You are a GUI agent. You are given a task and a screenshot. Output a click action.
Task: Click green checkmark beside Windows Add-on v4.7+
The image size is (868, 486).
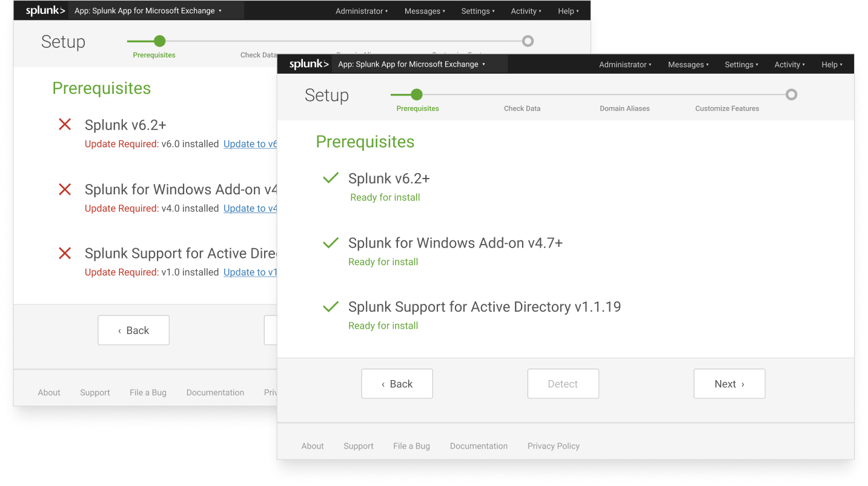331,243
